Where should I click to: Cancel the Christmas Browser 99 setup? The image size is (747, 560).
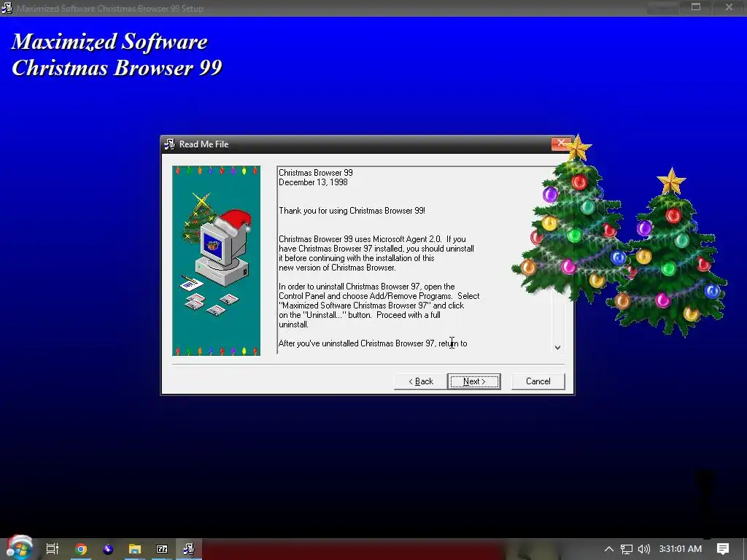(538, 381)
